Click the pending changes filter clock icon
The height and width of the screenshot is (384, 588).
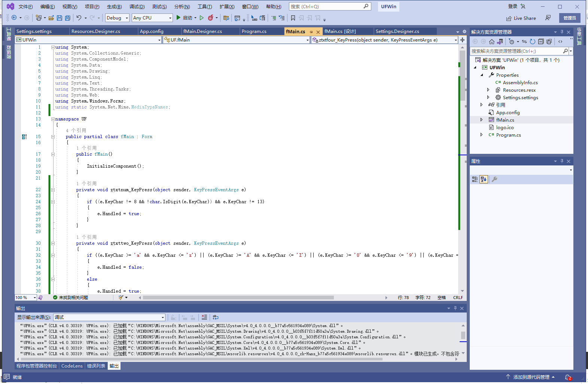[512, 42]
